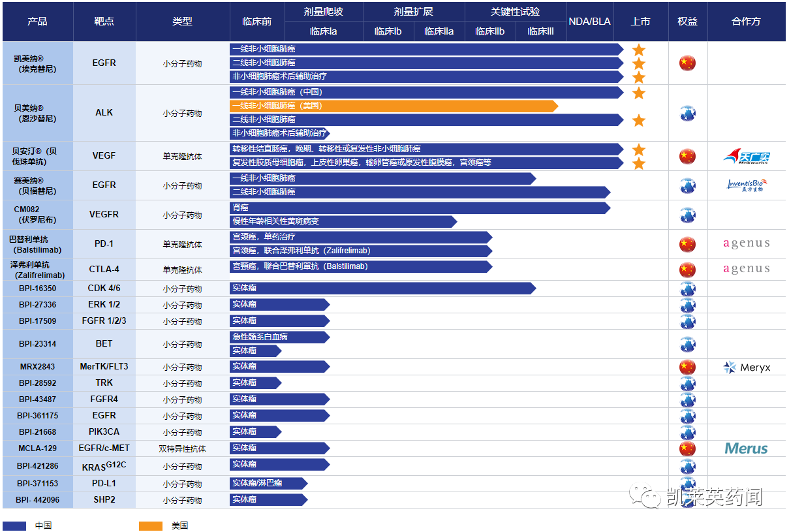Click the orange 美国 legend swatch
The height and width of the screenshot is (532, 789).
151,525
